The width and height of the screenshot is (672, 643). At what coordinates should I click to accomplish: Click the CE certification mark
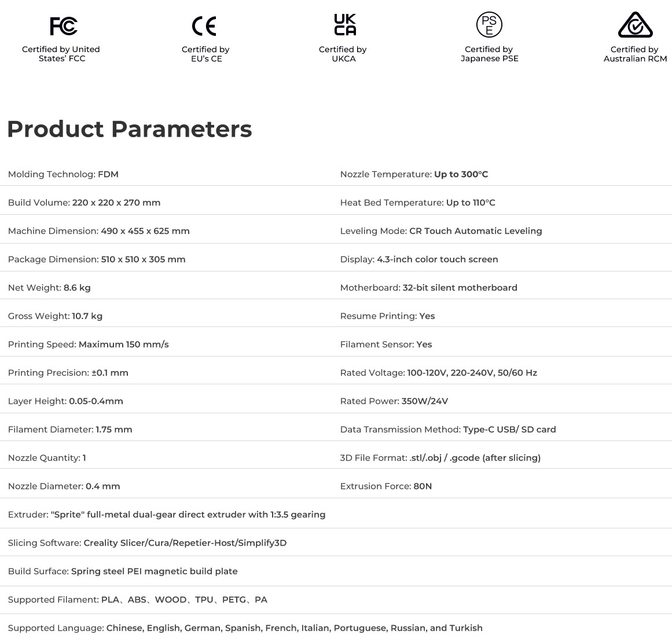pyautogui.click(x=204, y=26)
